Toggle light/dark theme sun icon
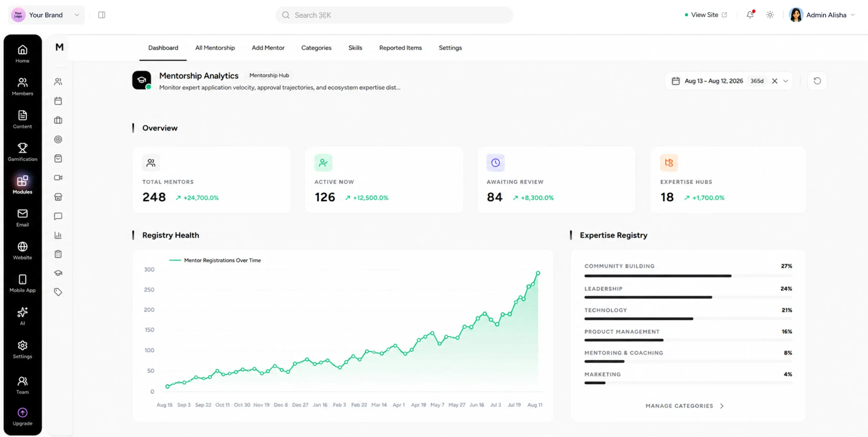This screenshot has height=437, width=868. (x=770, y=15)
